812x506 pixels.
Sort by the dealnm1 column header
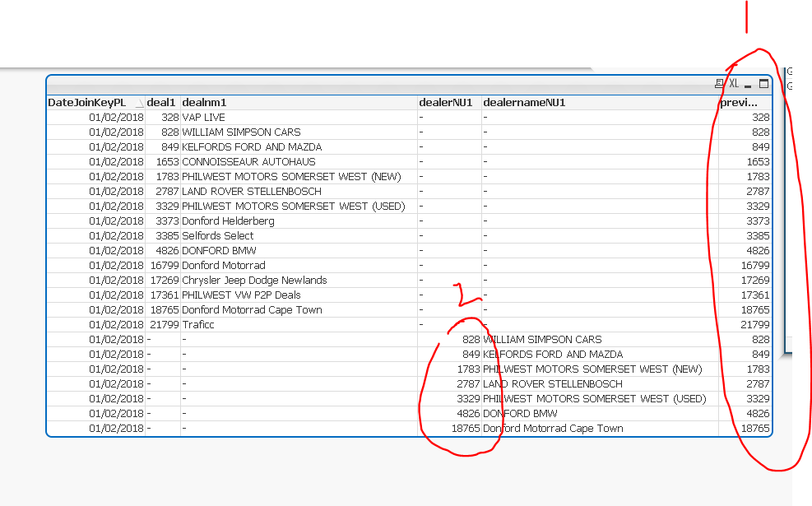[204, 103]
